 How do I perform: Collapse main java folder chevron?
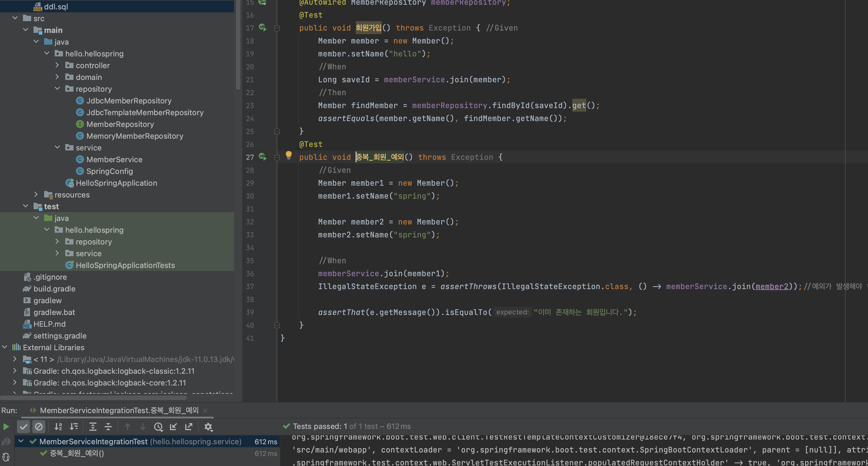click(36, 41)
